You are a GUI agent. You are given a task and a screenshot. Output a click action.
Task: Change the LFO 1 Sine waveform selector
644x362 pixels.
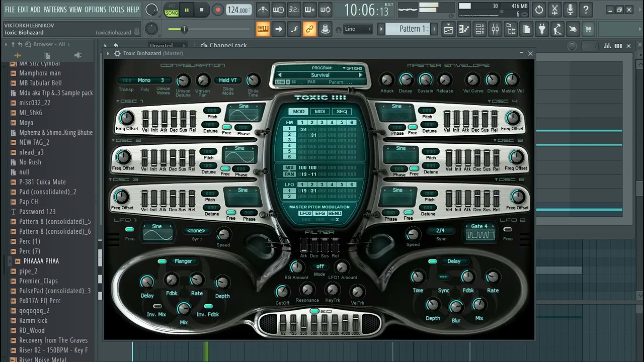tap(157, 233)
